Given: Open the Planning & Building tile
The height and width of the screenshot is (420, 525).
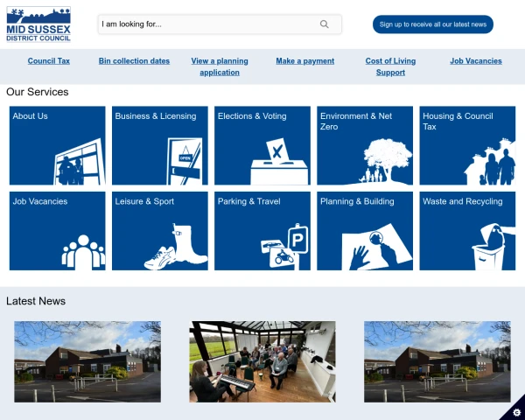Looking at the screenshot, I should [365, 231].
